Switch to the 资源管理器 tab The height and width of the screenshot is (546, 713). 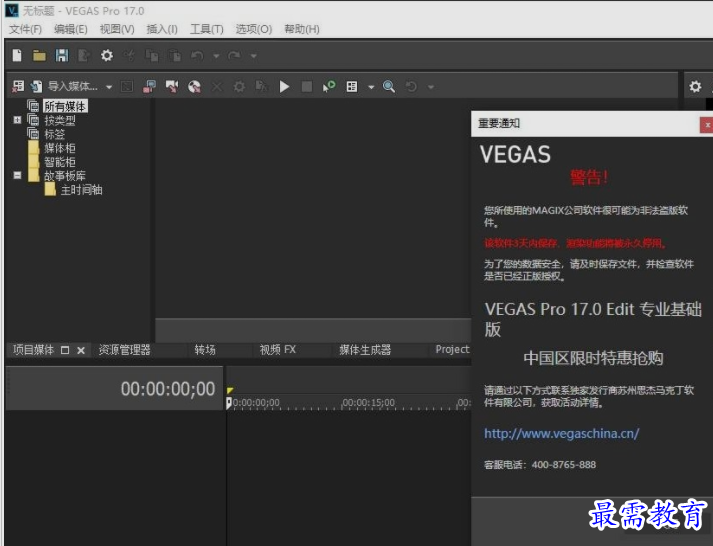pyautogui.click(x=125, y=350)
